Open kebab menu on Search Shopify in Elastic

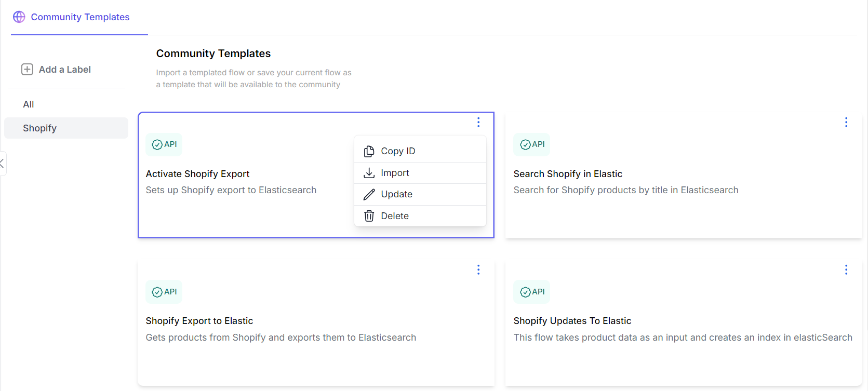tap(846, 122)
